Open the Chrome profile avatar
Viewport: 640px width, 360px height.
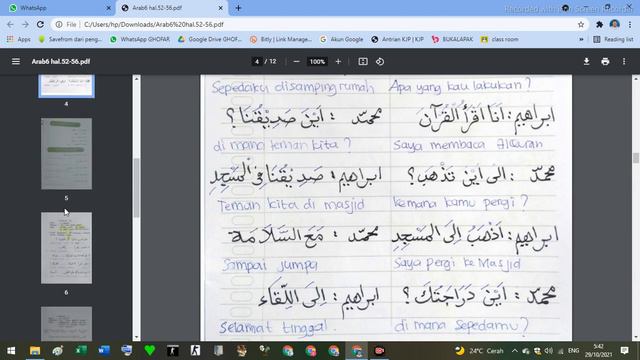click(615, 24)
